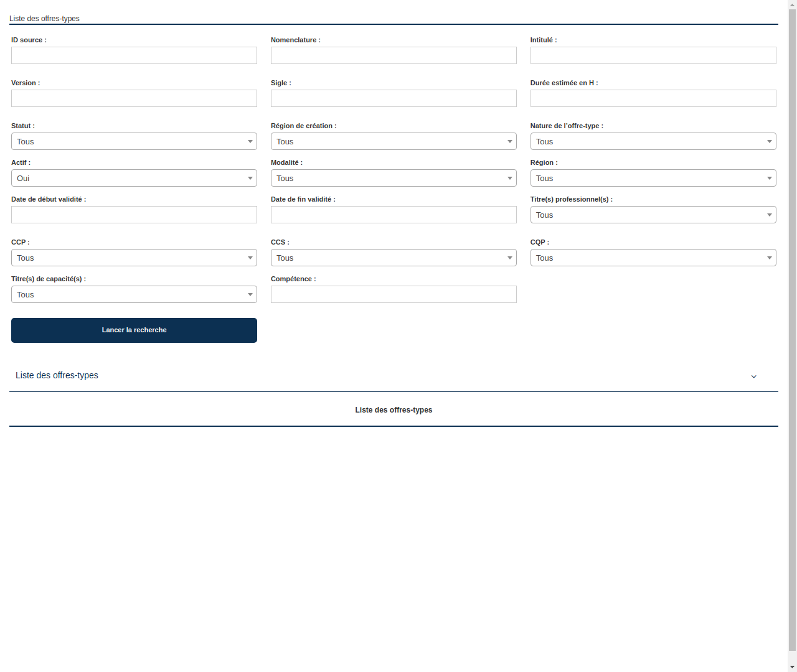Click inside the Nomenclature field

[394, 55]
